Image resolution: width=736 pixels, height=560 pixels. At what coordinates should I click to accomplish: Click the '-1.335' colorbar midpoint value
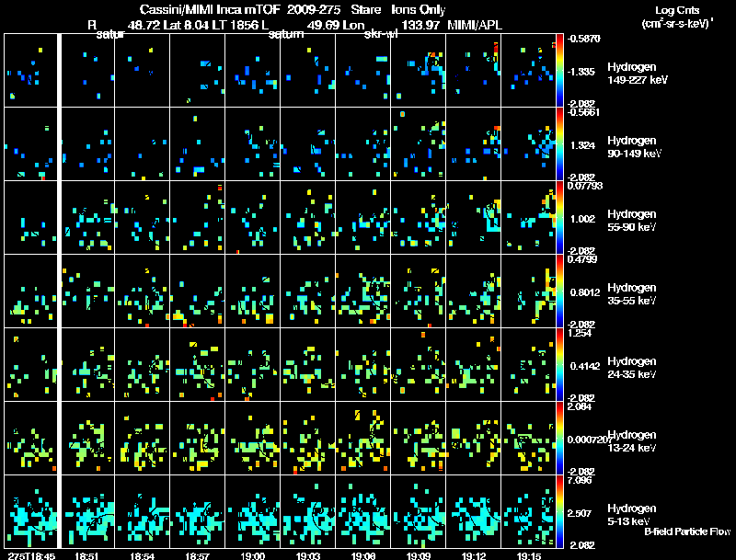581,72
